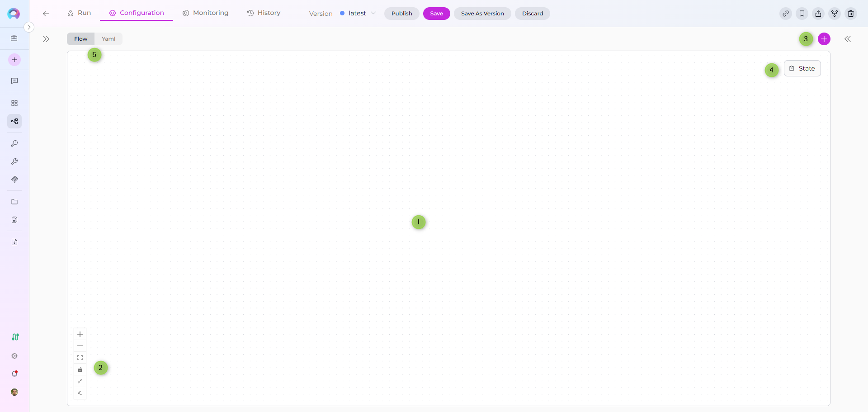Open the Monitoring tab
The width and height of the screenshot is (868, 412).
pos(205,13)
